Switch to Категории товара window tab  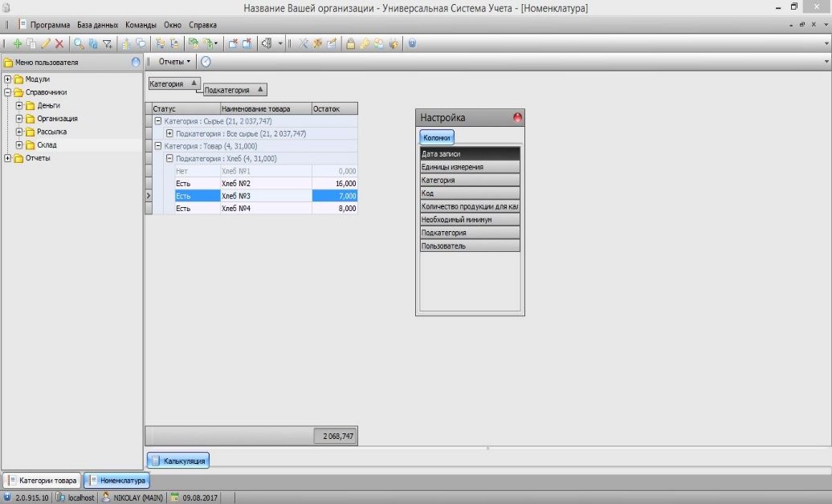point(43,481)
